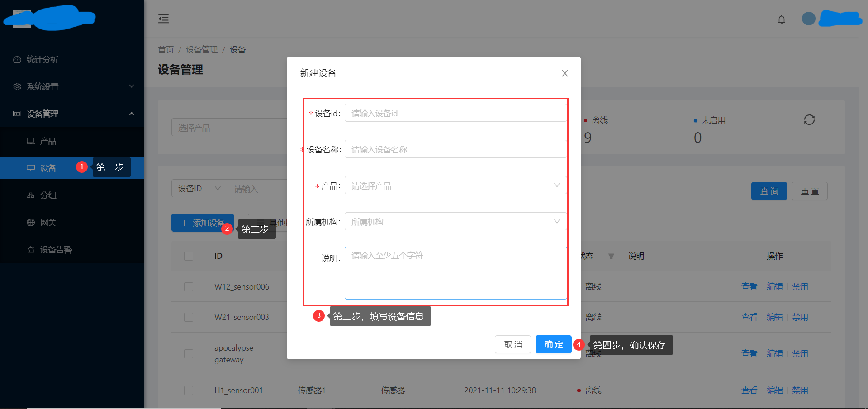Collapse 设备管理 submenu
The width and height of the screenshot is (868, 409).
click(x=72, y=114)
